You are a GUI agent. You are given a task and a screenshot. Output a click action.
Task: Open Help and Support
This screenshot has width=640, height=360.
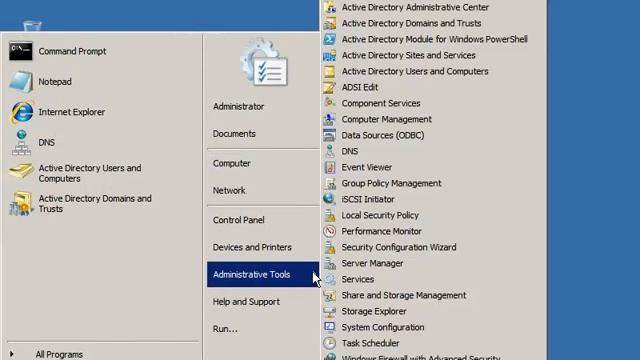[x=246, y=302]
